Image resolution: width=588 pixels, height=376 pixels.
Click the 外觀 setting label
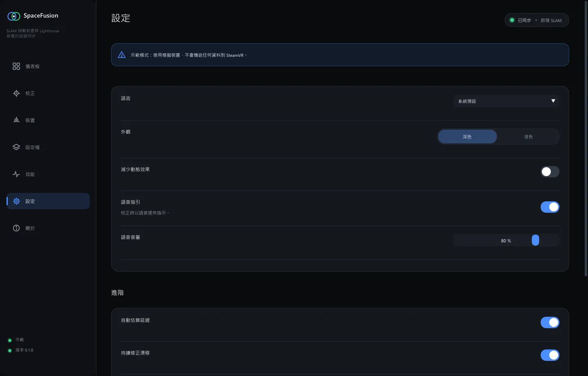pos(126,132)
